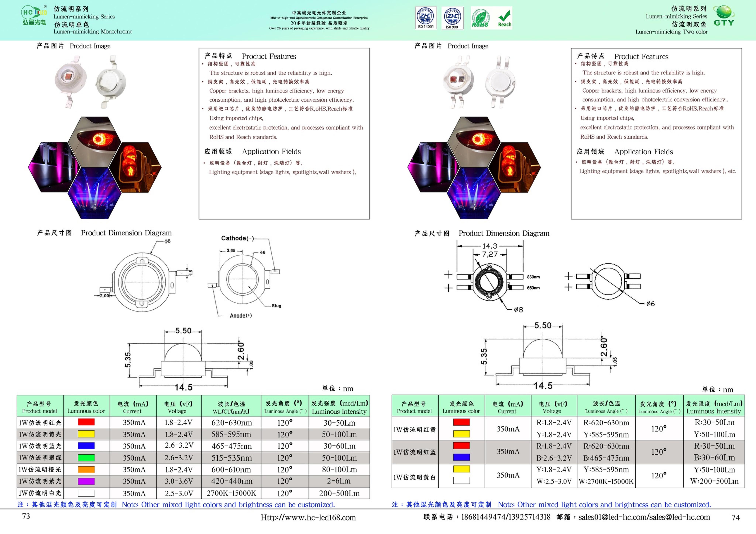This screenshot has height=534, width=756.
Task: Click the green color swatch in table
Action: tap(86, 458)
